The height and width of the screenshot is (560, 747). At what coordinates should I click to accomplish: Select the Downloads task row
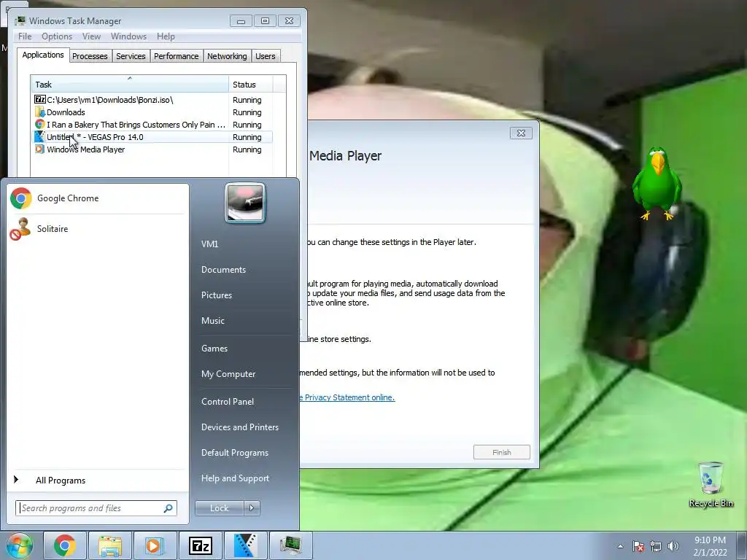(x=152, y=112)
